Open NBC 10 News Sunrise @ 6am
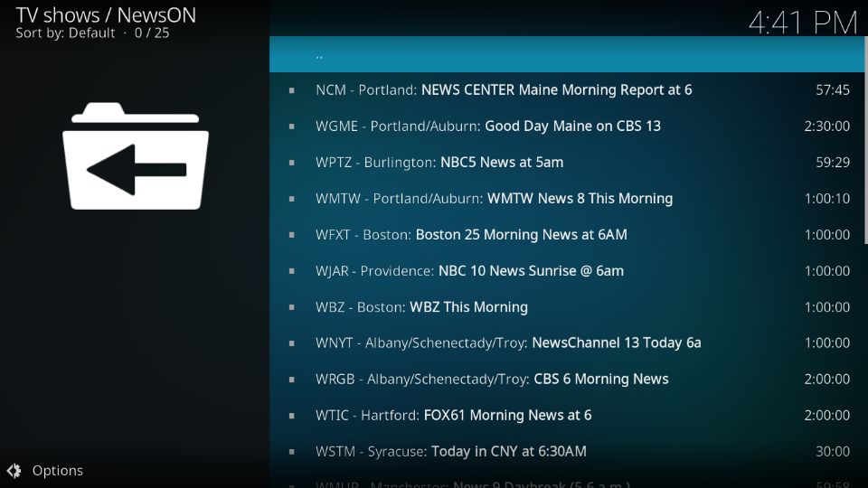 coord(567,270)
